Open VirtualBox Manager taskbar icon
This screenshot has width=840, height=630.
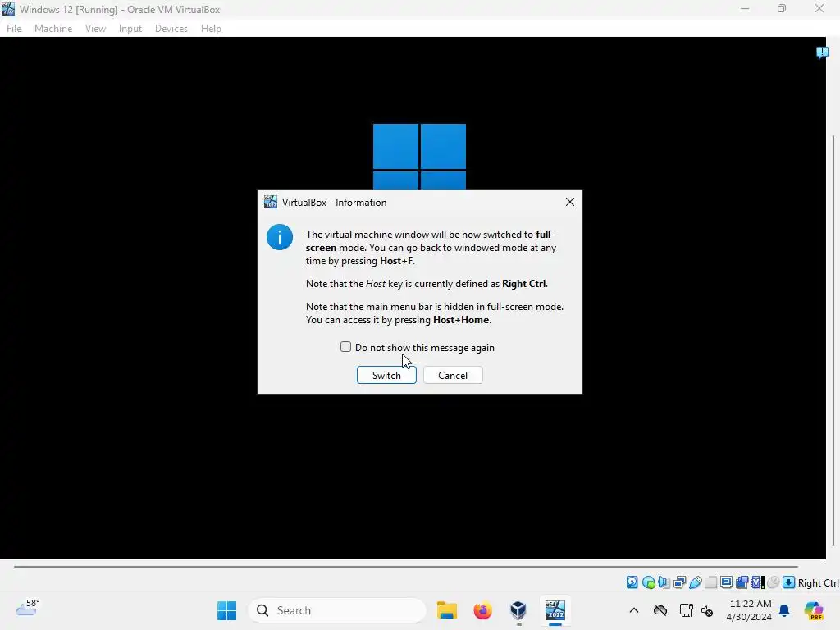518,610
